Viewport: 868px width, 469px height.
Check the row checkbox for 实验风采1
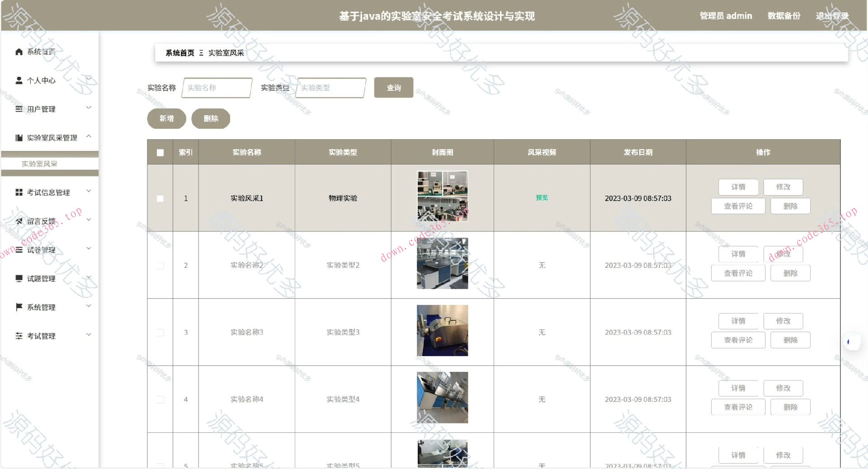click(160, 198)
